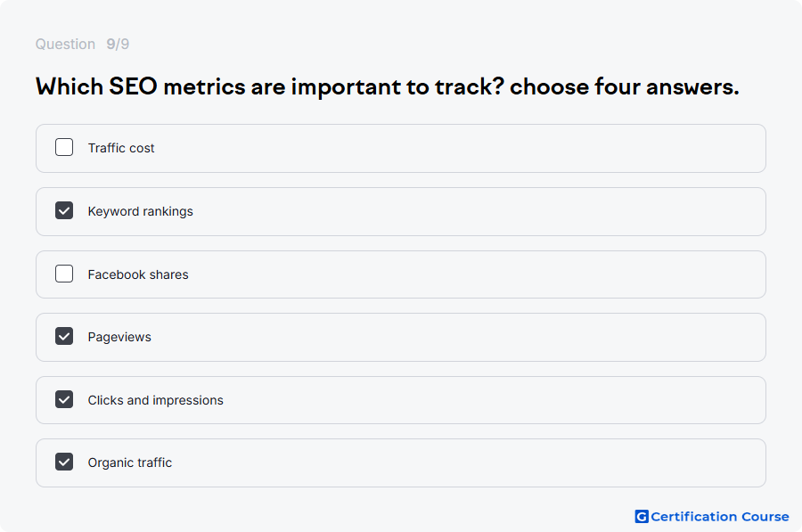Click the gray Question label

pyautogui.click(x=65, y=44)
